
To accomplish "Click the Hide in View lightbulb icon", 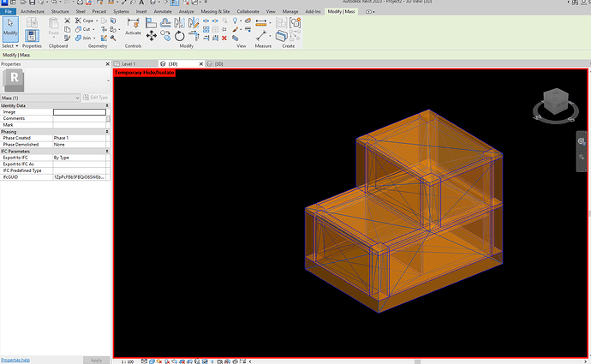I will pyautogui.click(x=236, y=21).
